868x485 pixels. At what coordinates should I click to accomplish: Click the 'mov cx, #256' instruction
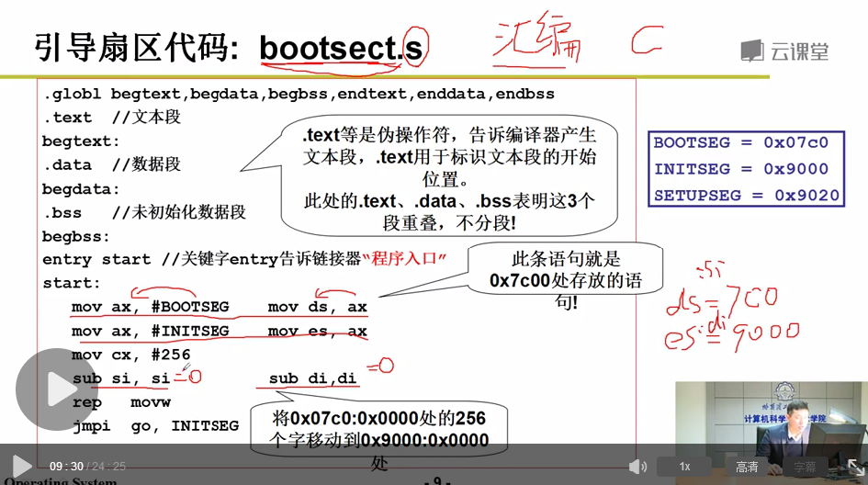[130, 355]
